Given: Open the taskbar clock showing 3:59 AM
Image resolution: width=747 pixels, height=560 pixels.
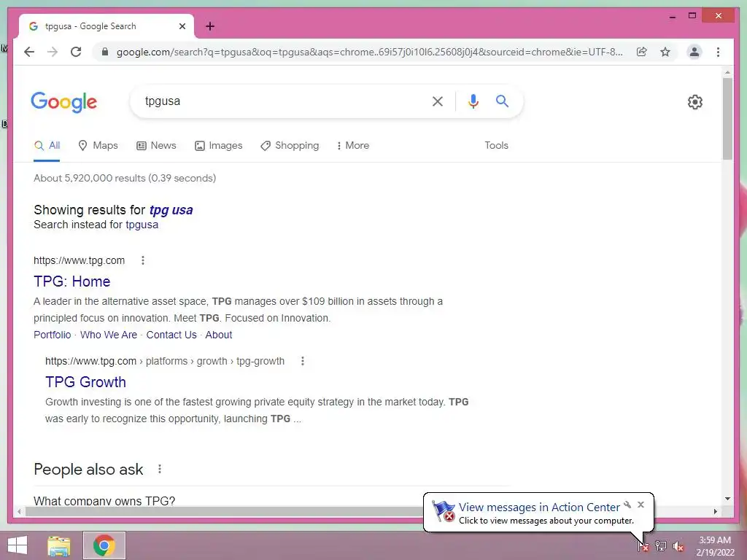Looking at the screenshot, I should [x=715, y=545].
